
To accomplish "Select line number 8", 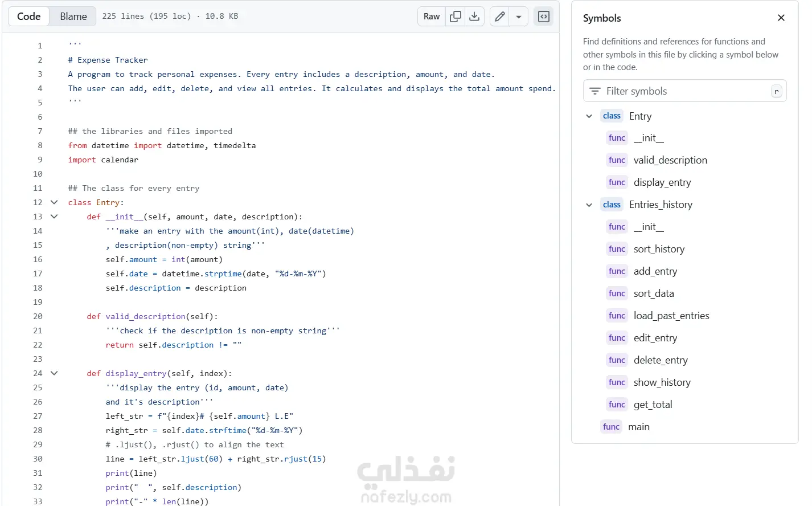I will click(40, 145).
